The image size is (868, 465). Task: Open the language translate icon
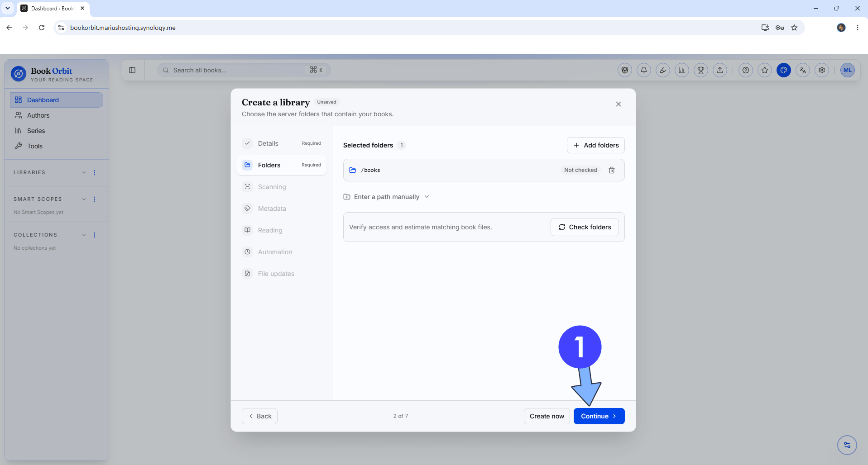click(803, 70)
